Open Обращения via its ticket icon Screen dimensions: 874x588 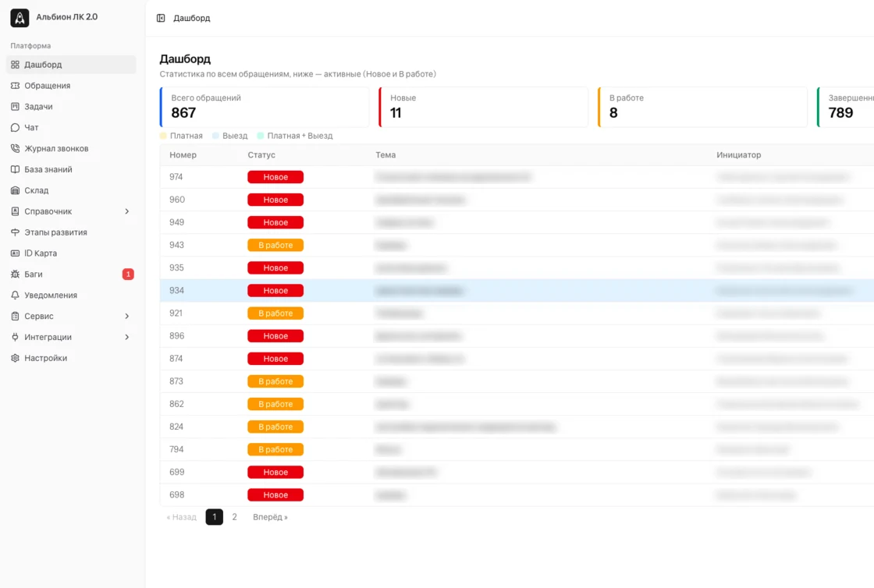point(15,86)
